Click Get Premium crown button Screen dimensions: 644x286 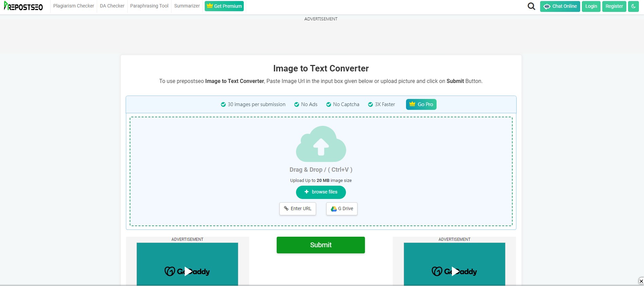click(224, 6)
